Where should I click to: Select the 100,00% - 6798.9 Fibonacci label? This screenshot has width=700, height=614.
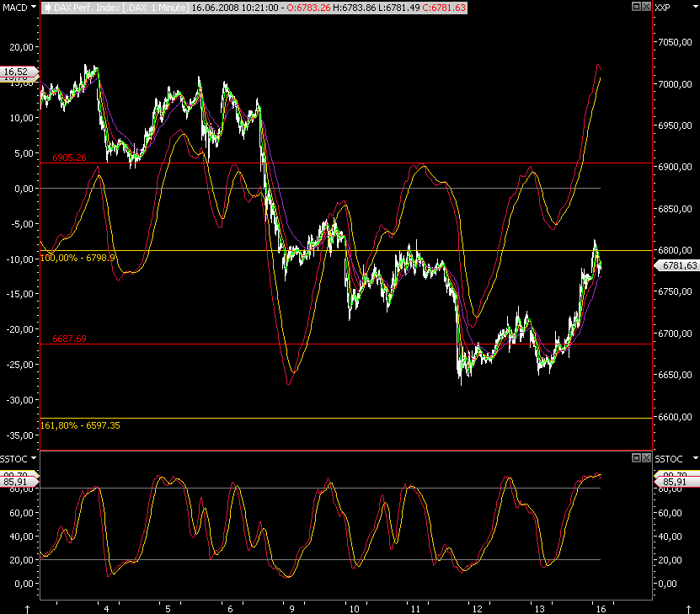78,258
